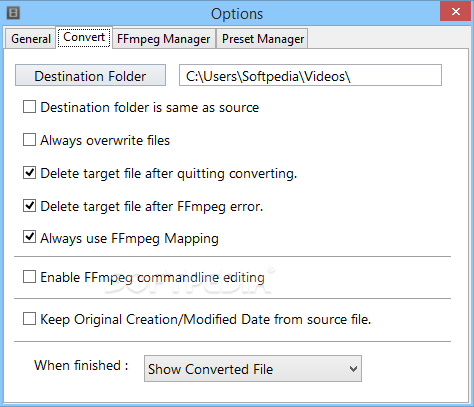Go to the Preset Manager tab
Viewport: 474px width, 407px height.
click(263, 39)
